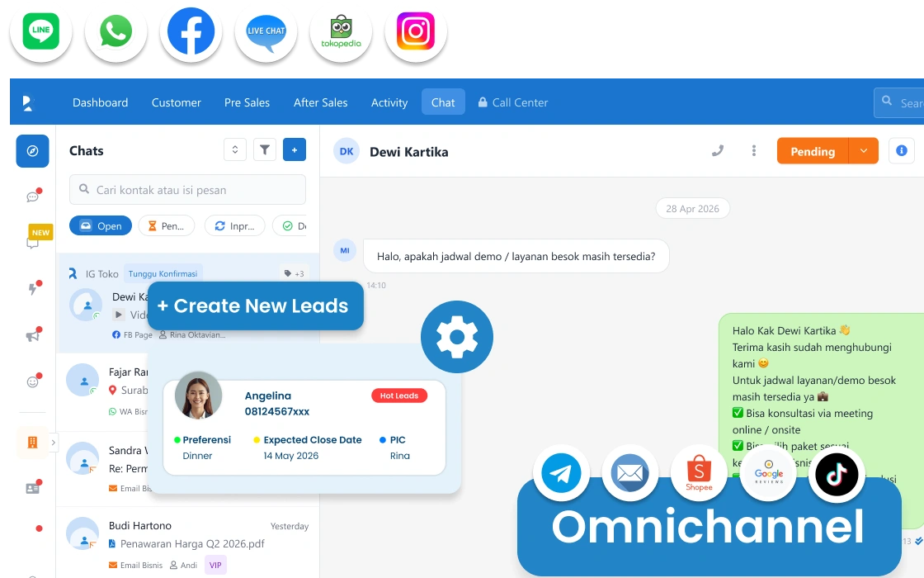Open the chat sort order toggle

click(x=234, y=149)
